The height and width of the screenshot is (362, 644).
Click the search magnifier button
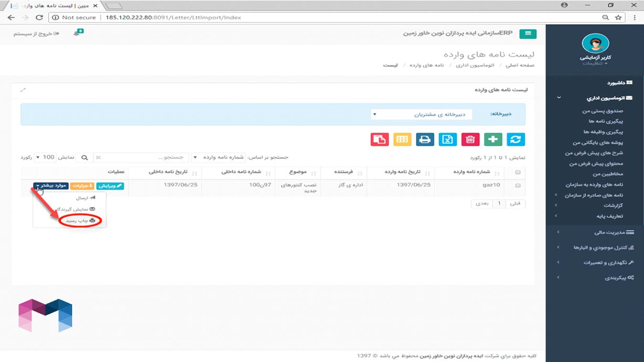point(84,157)
